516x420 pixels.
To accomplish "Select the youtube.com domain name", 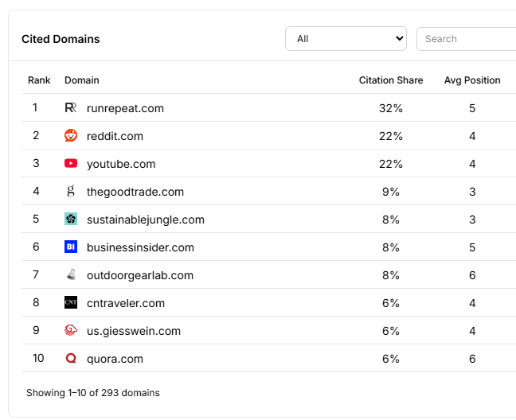I will pos(121,164).
